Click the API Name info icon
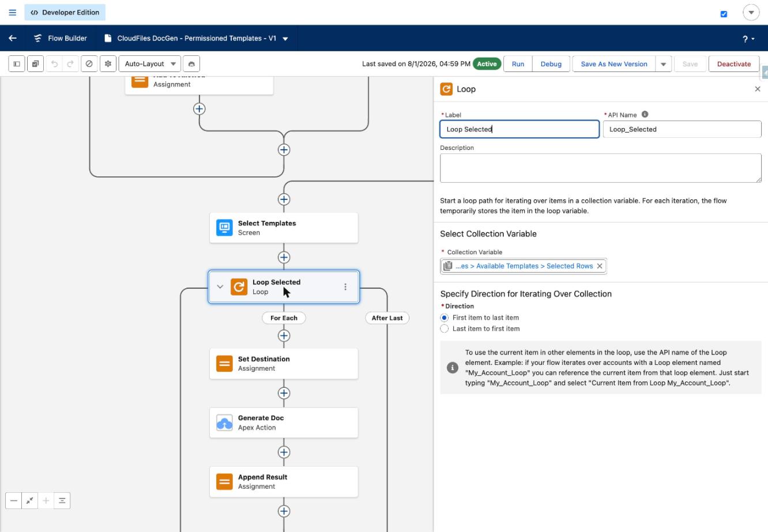768x532 pixels. click(x=645, y=114)
